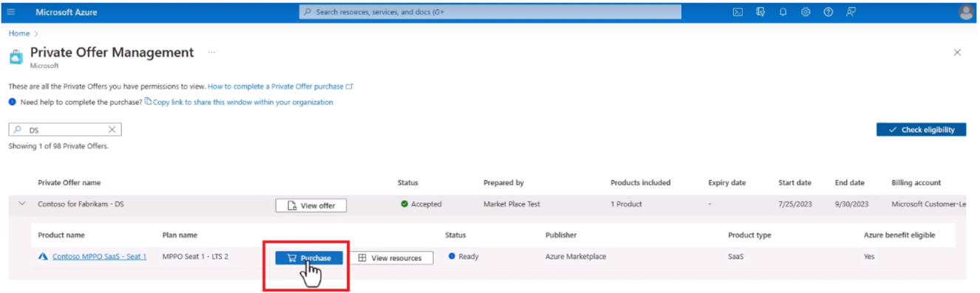Focus the Search resources, services, and docs box
Image resolution: width=980 pixels, height=293 pixels.
[490, 13]
